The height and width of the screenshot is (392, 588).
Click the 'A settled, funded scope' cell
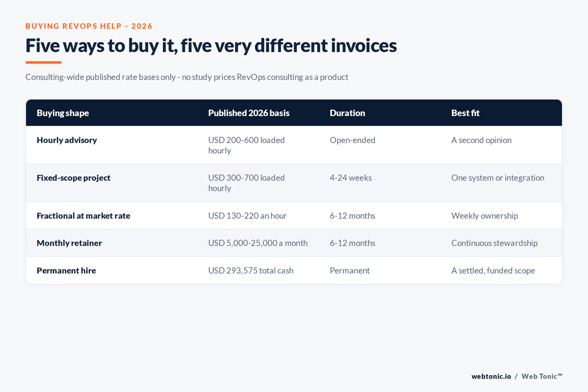[x=493, y=271]
